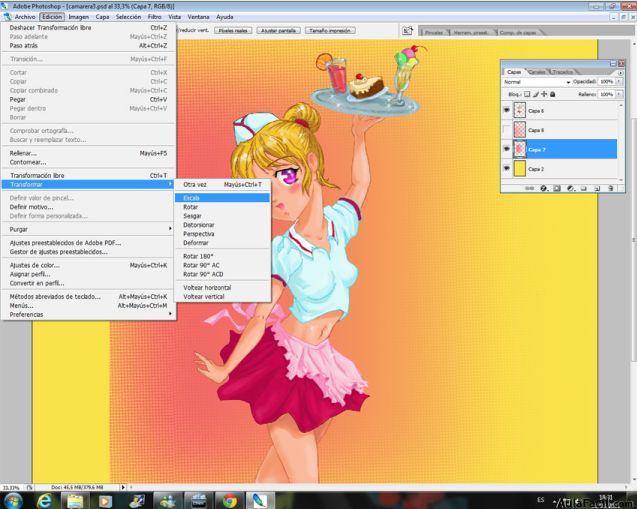This screenshot has height=509, width=637.
Task: Choose Rellenar from Edición menu
Action: pyautogui.click(x=88, y=153)
